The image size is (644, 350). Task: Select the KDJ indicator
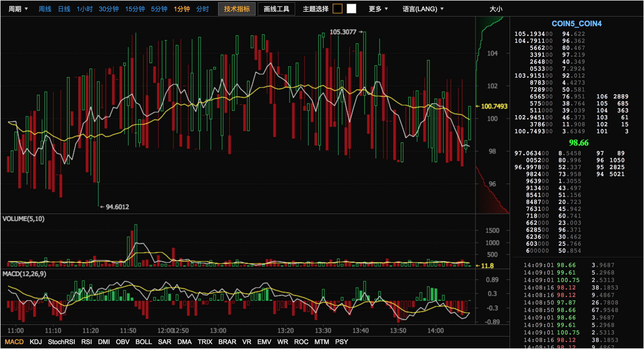[36, 342]
